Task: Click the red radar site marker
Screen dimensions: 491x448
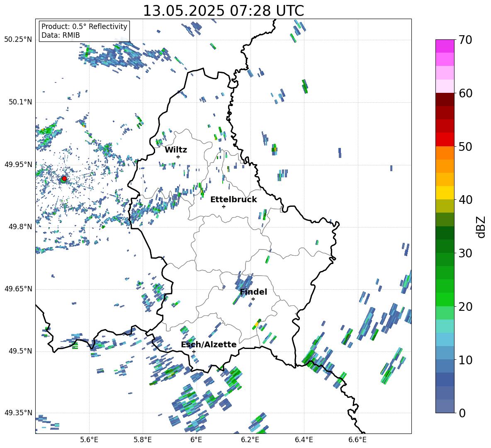Action: coord(64,179)
